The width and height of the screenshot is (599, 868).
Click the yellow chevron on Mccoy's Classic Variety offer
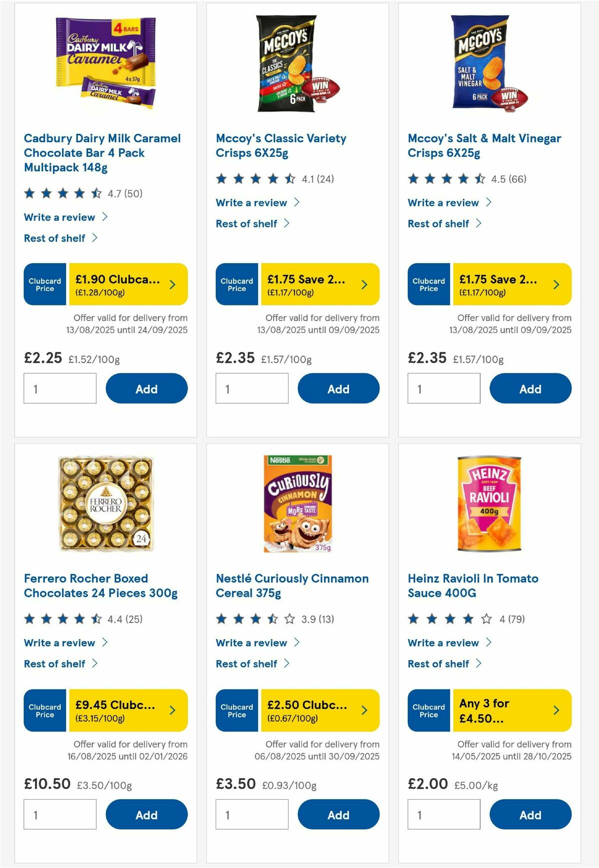363,285
